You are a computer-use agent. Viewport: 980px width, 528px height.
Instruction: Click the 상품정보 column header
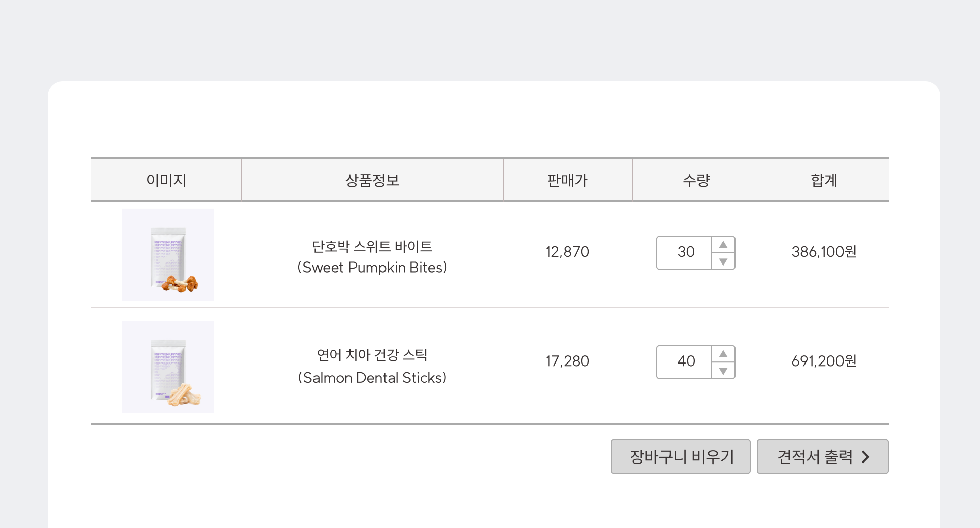pyautogui.click(x=372, y=180)
